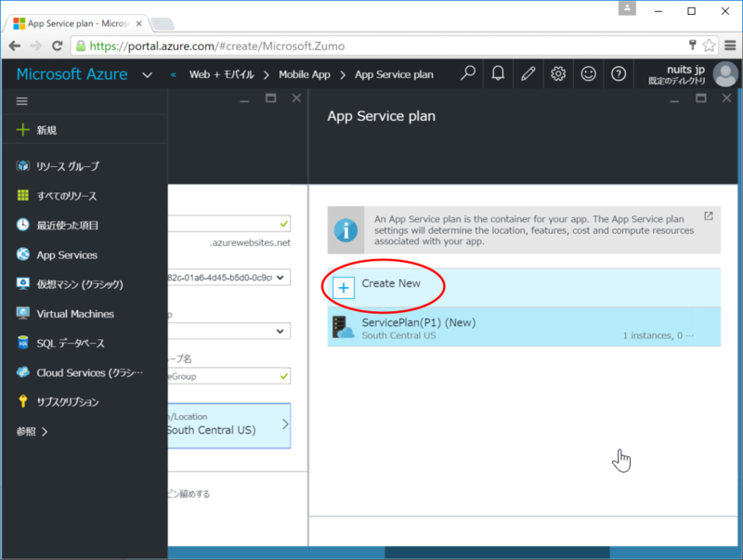Click the .azurewebsites.net text
The height and width of the screenshot is (560, 743).
pos(250,242)
